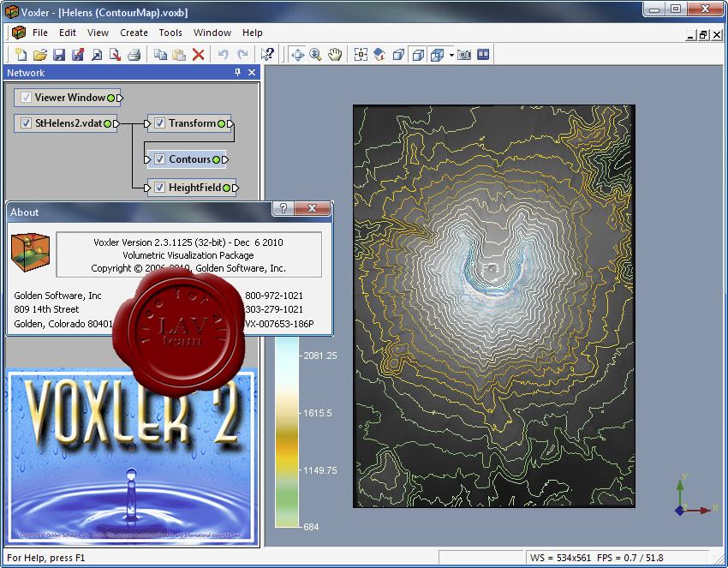Open the View menu
Viewport: 728px width, 568px height.
[98, 33]
